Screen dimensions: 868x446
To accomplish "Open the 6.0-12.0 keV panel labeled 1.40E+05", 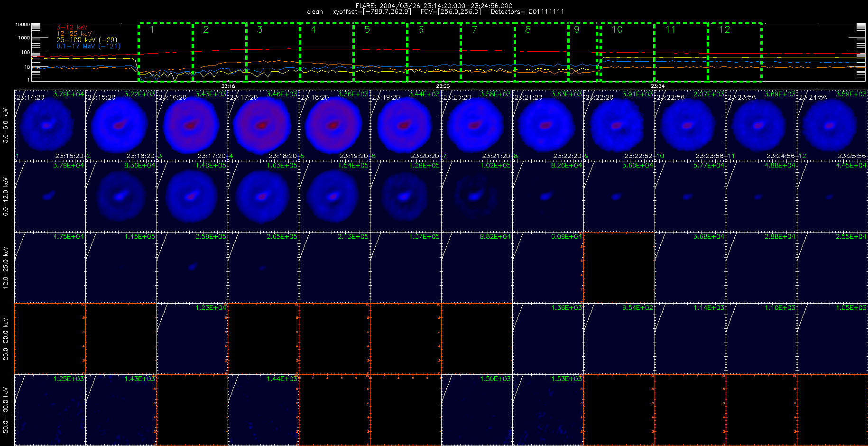I will (x=192, y=196).
